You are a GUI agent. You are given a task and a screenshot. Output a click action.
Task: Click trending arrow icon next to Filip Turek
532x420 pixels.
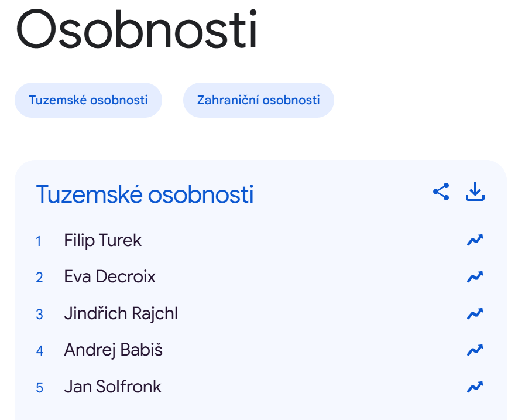(475, 240)
